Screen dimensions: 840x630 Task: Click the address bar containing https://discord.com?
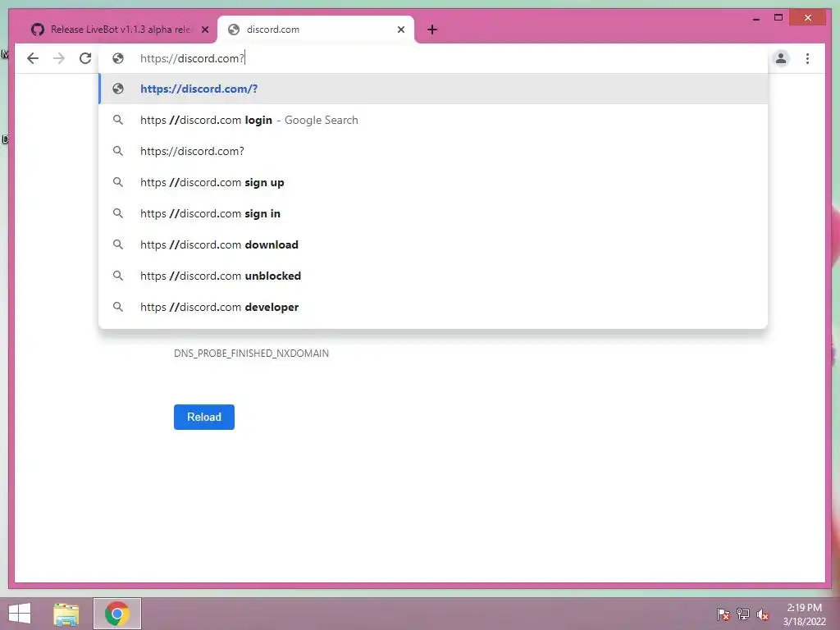click(434, 58)
